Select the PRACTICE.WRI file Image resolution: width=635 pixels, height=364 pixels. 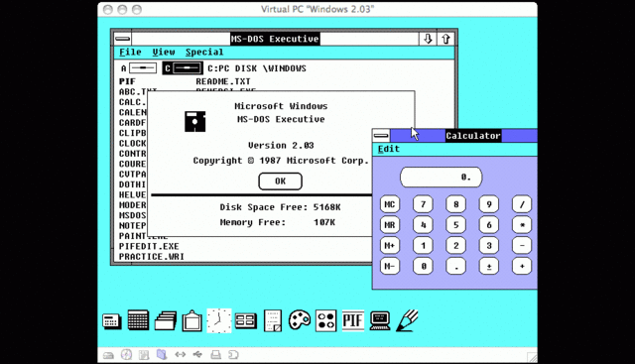[x=152, y=257]
